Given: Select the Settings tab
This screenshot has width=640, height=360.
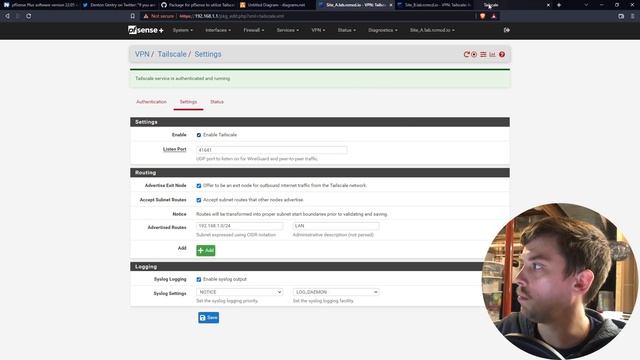Looking at the screenshot, I should click(188, 102).
